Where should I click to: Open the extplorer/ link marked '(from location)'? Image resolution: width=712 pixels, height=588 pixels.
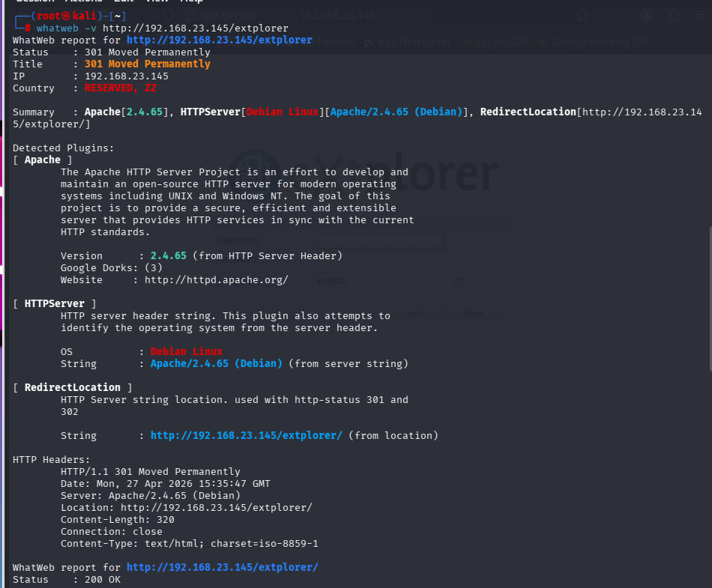[x=246, y=435]
